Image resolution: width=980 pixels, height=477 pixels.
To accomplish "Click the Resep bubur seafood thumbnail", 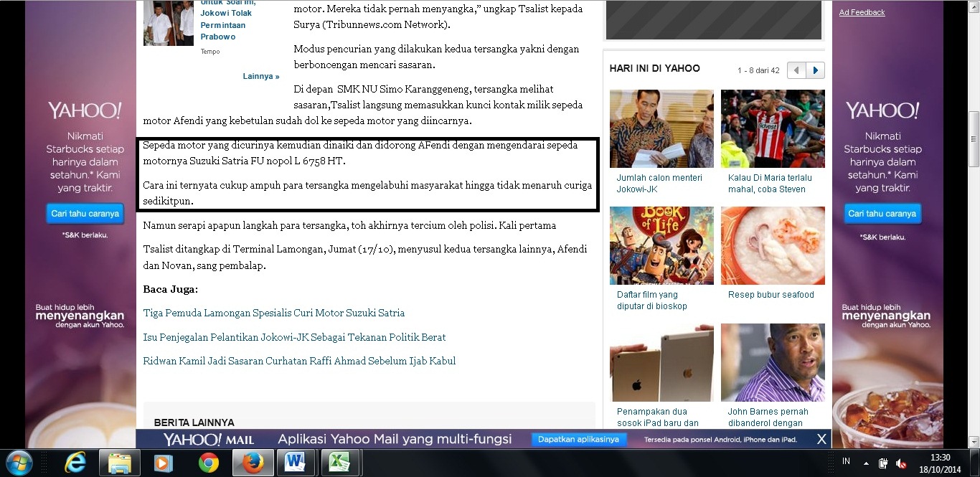I will (x=773, y=245).
